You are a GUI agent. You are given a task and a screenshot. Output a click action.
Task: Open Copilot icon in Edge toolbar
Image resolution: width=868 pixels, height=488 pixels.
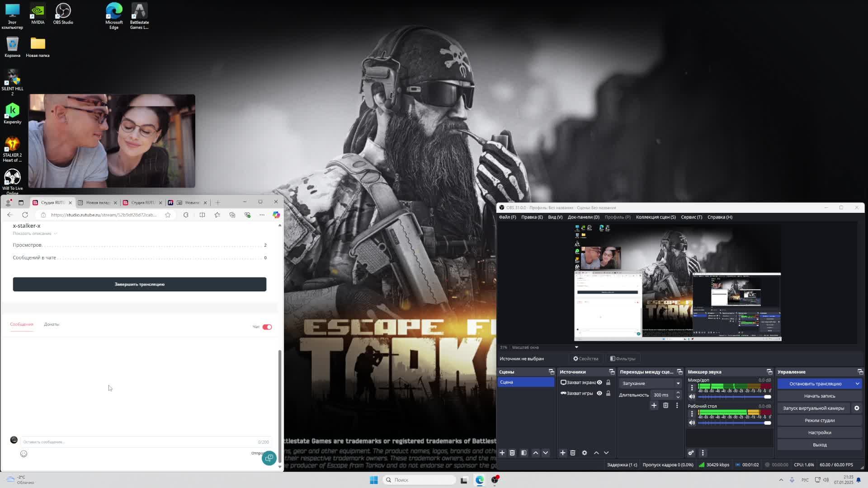point(276,215)
